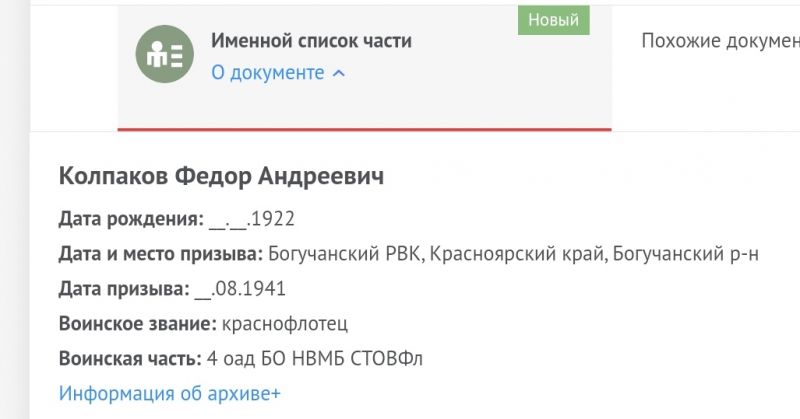This screenshot has height=419, width=800.
Task: Click the green personnel list document icon
Action: (164, 54)
